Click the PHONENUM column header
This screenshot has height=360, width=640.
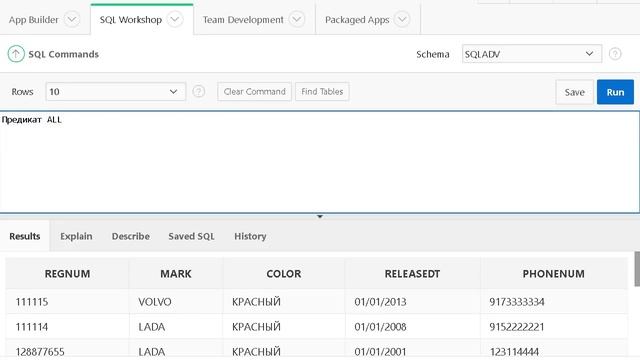tap(553, 273)
